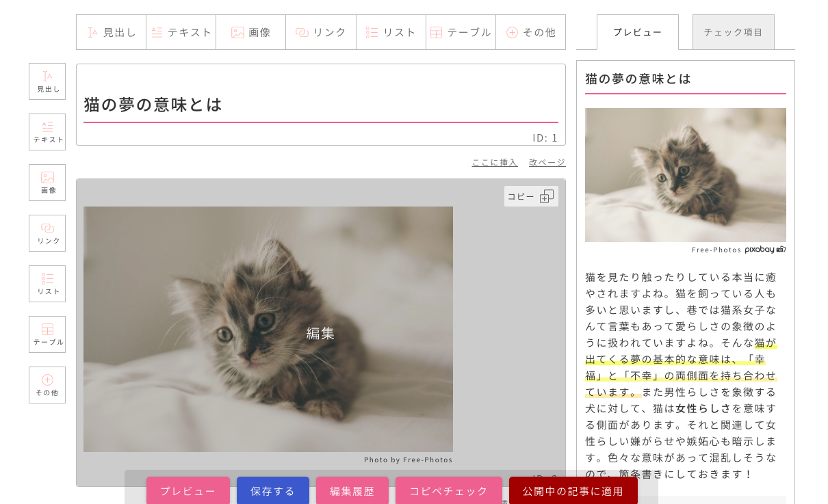Add a リンク from top toolbar
This screenshot has height=504, width=828.
pyautogui.click(x=321, y=32)
